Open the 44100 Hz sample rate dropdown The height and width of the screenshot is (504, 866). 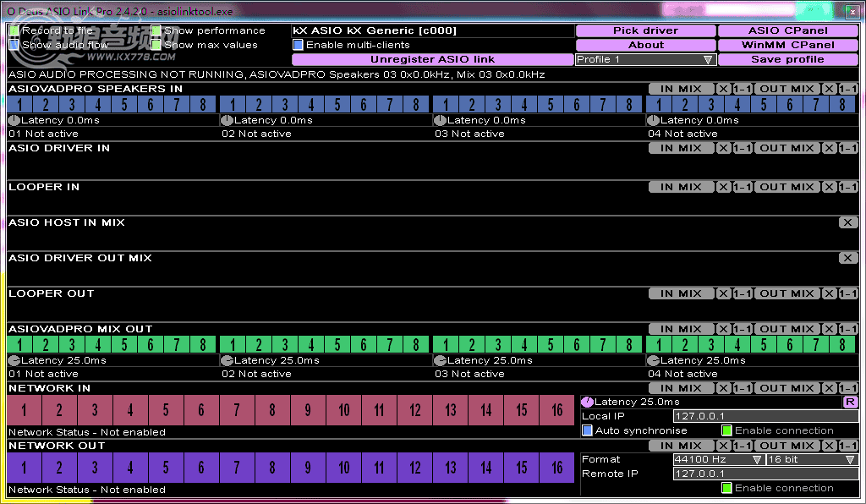(719, 459)
